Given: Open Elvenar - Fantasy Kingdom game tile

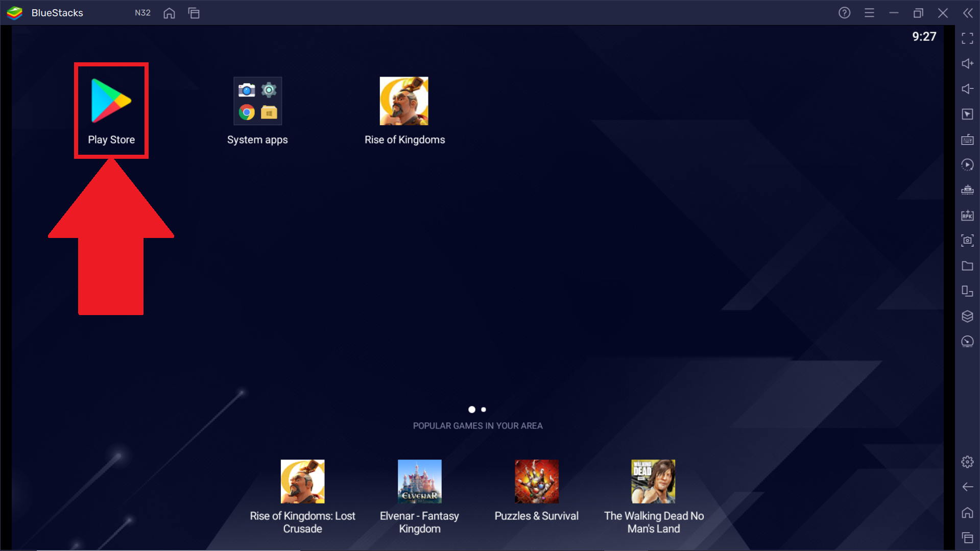Looking at the screenshot, I should click(419, 497).
